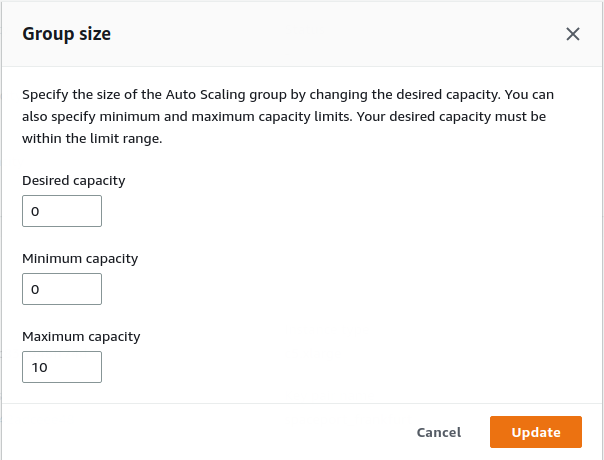This screenshot has height=460, width=604.
Task: Click the Minimum capacity label text
Action: 80,258
